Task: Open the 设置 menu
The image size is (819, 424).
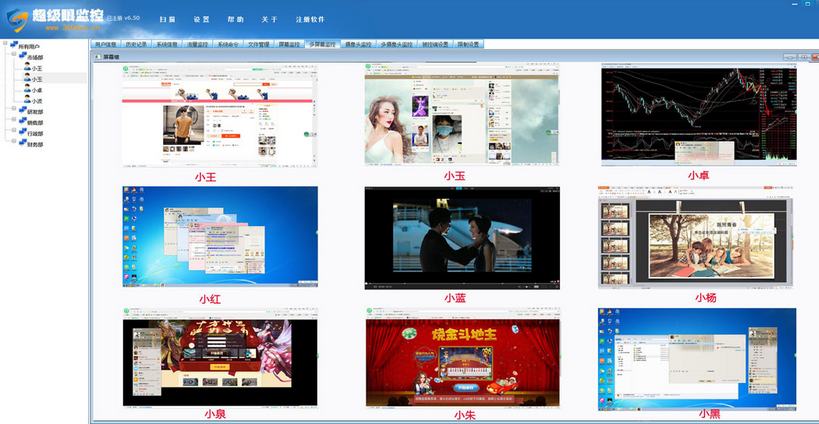Action: 202,19
